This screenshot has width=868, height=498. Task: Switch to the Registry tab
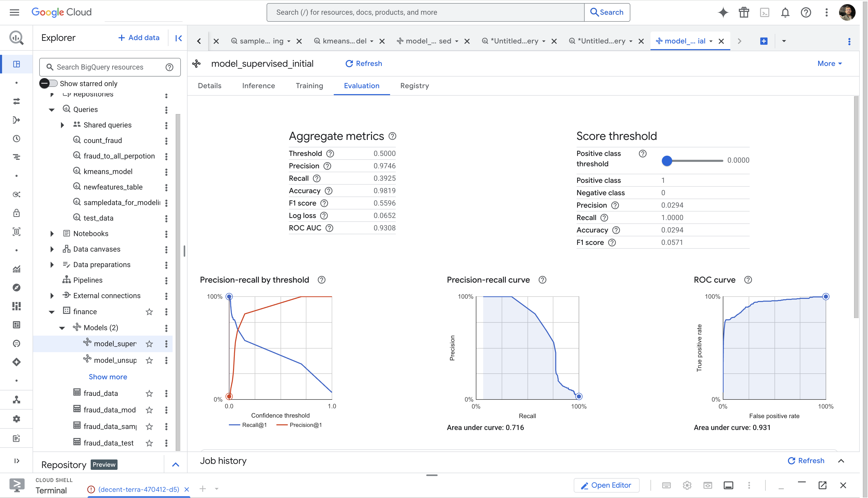pyautogui.click(x=415, y=86)
